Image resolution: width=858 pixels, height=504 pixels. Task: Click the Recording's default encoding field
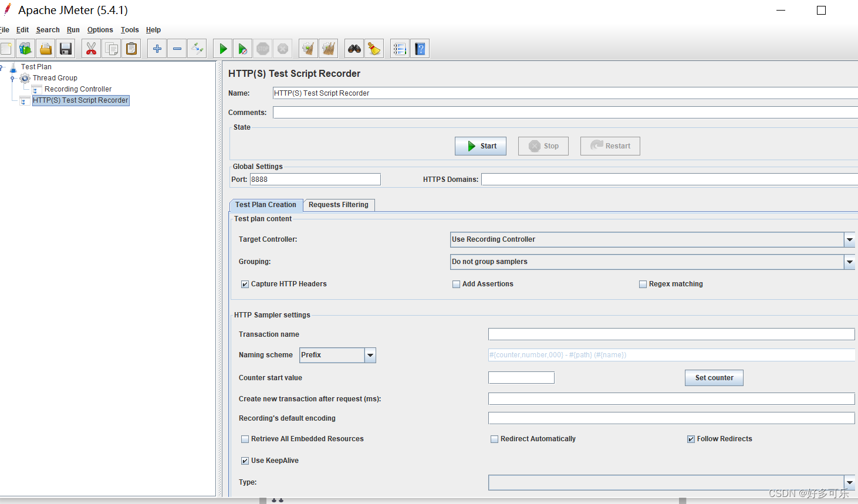click(x=671, y=418)
